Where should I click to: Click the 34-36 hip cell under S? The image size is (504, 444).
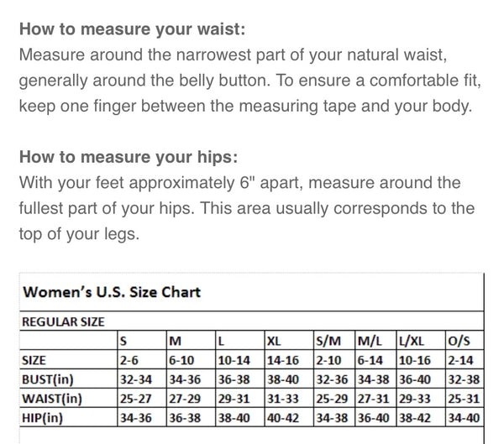pyautogui.click(x=142, y=417)
